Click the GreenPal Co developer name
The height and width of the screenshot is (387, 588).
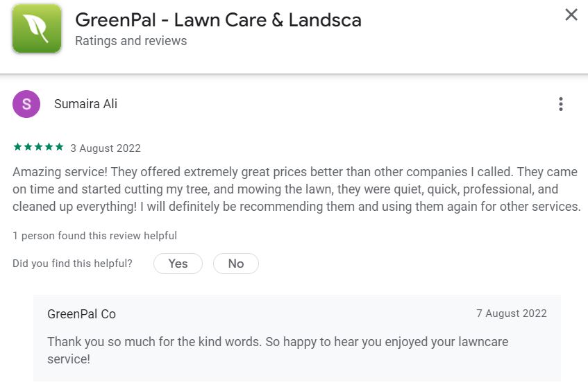tap(81, 314)
